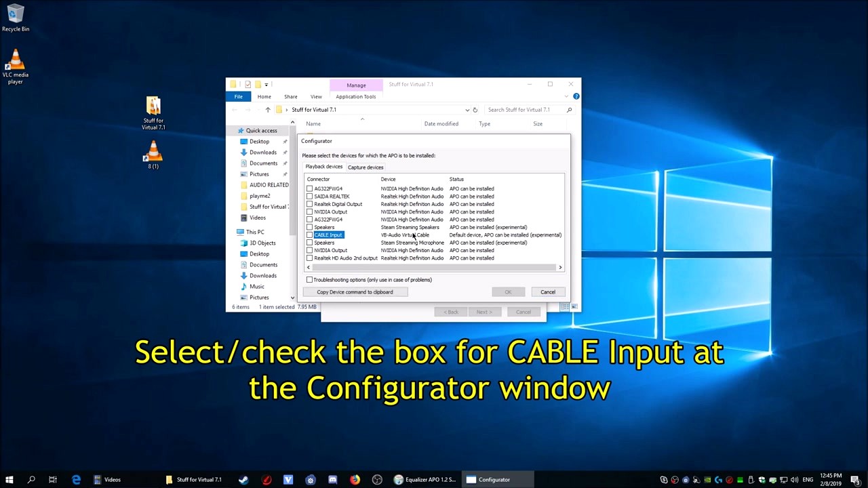Screen dimensions: 868x488
Task: Launch Microsoft Edge from the taskbar
Action: coord(77,479)
